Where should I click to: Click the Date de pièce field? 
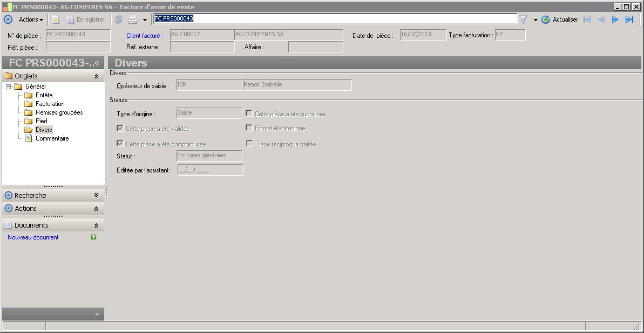click(423, 35)
